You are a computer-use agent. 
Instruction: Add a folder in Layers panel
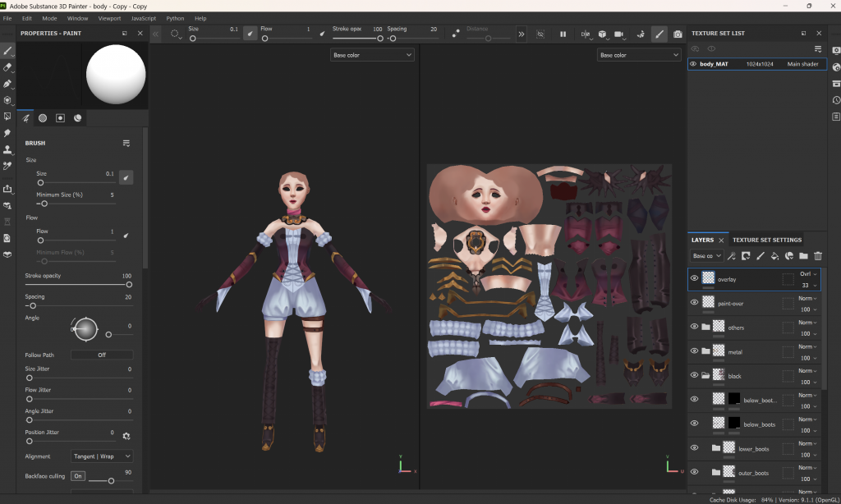(803, 256)
